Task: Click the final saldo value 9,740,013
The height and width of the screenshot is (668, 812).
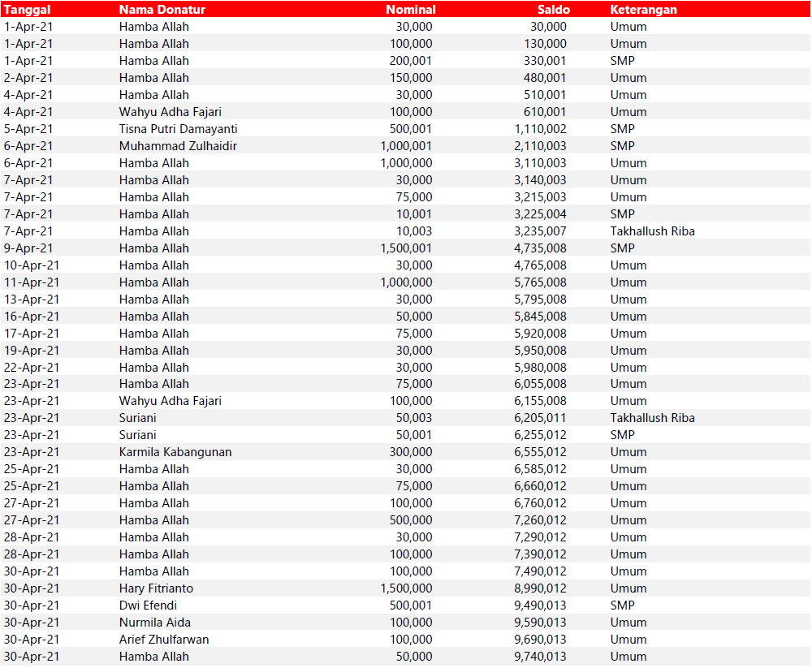Action: (x=540, y=657)
